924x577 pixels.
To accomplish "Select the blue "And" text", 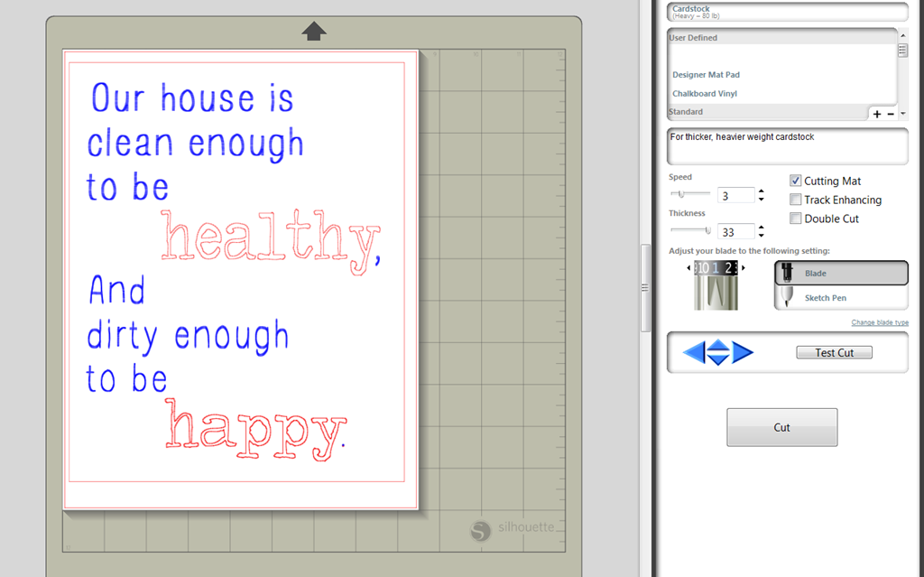I will point(116,290).
